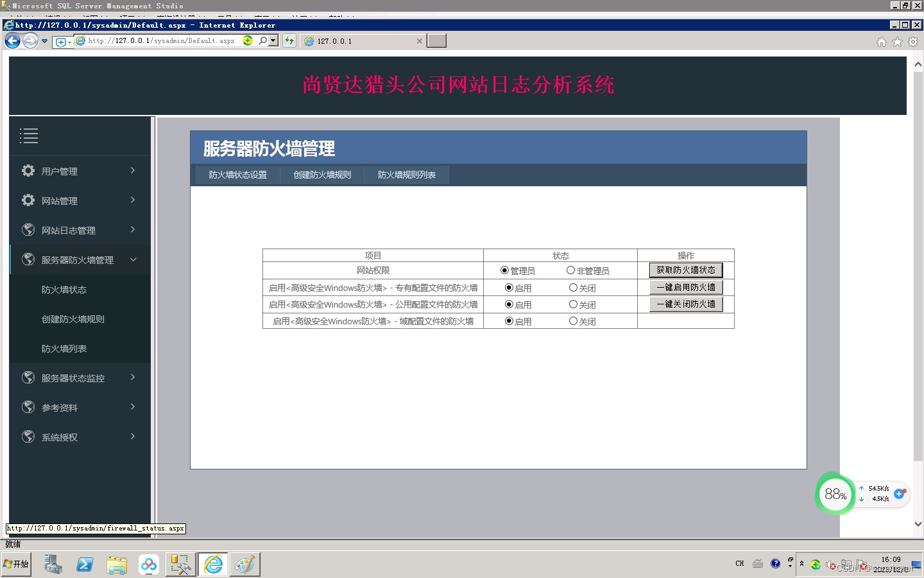This screenshot has width=924, height=578.
Task: Expand the 服务器状态监控 chevron
Action: (133, 377)
